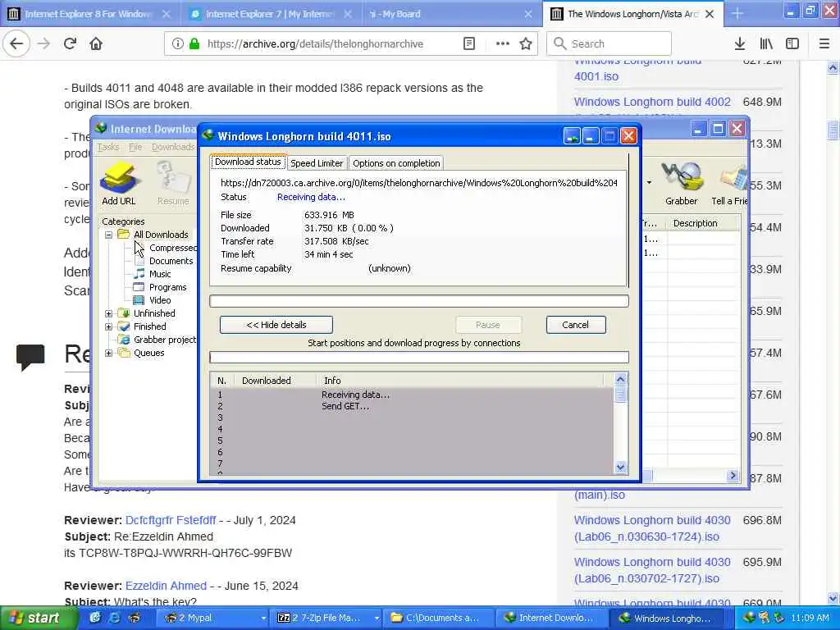
Task: Open the Tasks menu in IDM
Action: (108, 147)
